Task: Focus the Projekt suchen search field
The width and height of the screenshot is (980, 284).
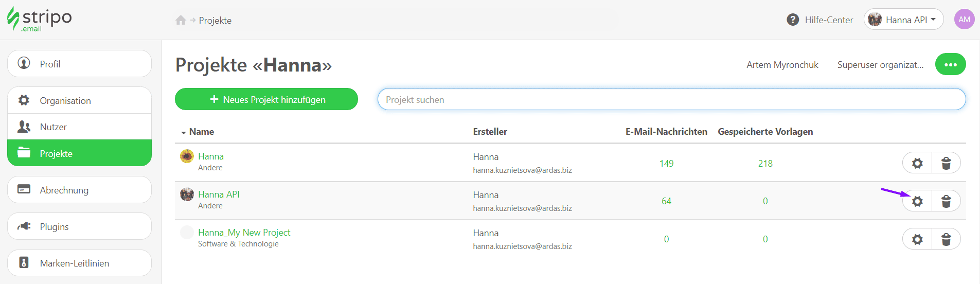Action: 671,99
